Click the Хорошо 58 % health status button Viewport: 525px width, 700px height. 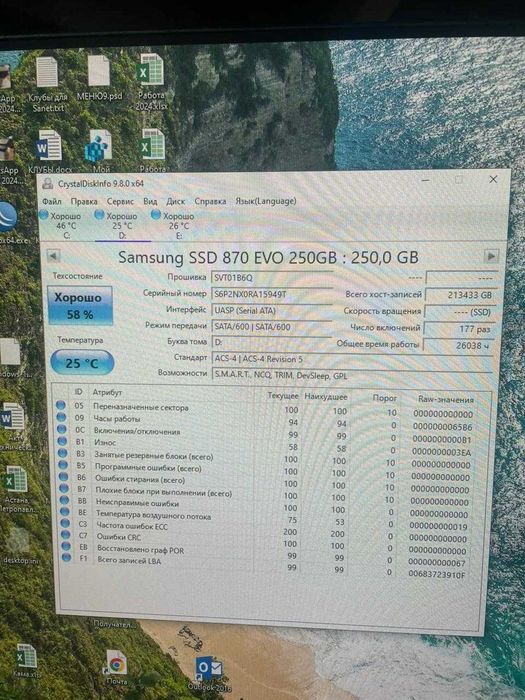coord(80,305)
